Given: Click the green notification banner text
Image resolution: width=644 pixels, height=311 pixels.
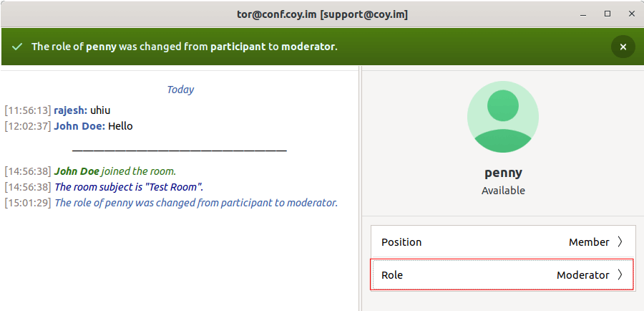Looking at the screenshot, I should [184, 47].
